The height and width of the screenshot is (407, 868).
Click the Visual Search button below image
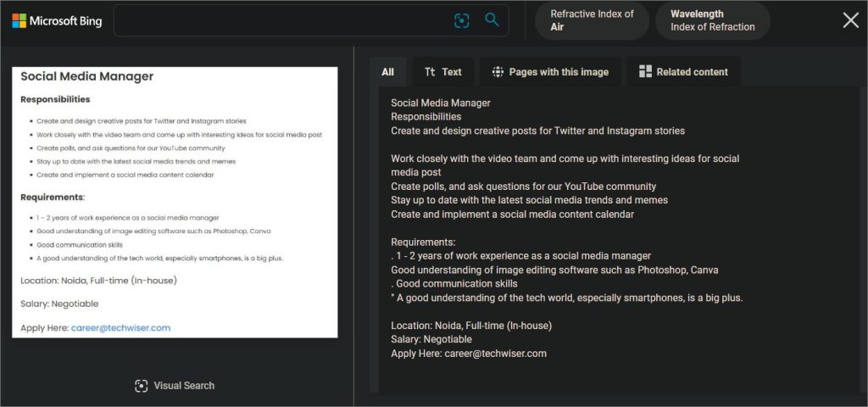point(175,386)
